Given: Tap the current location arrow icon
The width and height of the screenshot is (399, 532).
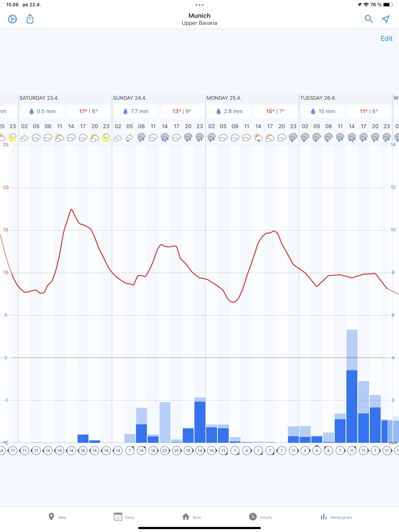Looking at the screenshot, I should tap(386, 19).
